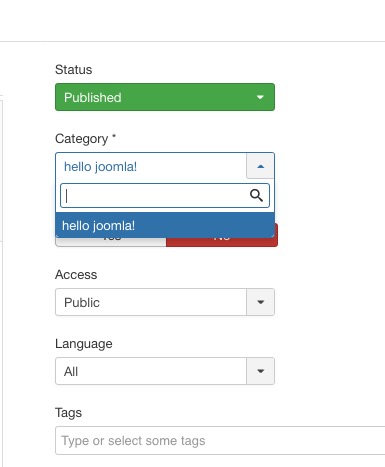Click the red No toggle button
Image resolution: width=385 pixels, height=467 pixels.
[222, 242]
